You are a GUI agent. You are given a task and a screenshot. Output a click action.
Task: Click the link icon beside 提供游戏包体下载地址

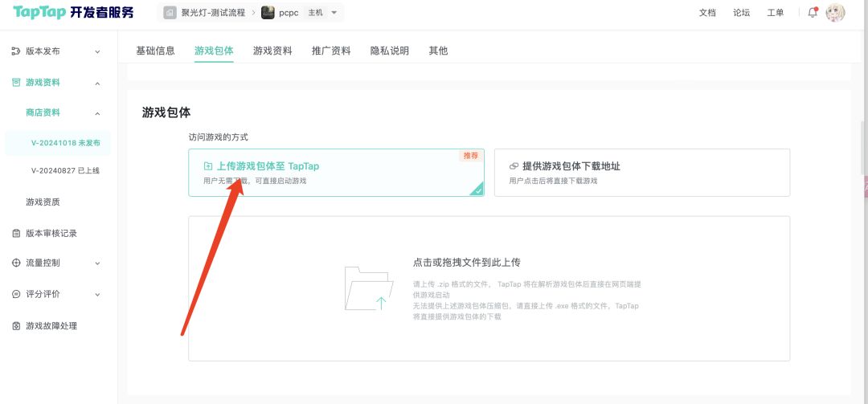(514, 166)
